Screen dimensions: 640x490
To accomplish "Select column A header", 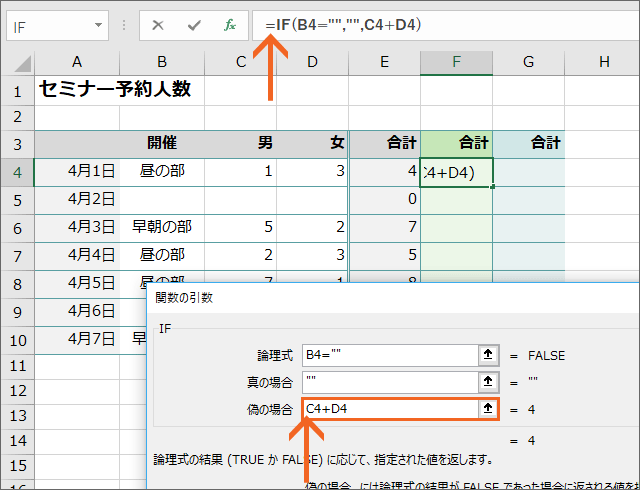I will tap(77, 62).
